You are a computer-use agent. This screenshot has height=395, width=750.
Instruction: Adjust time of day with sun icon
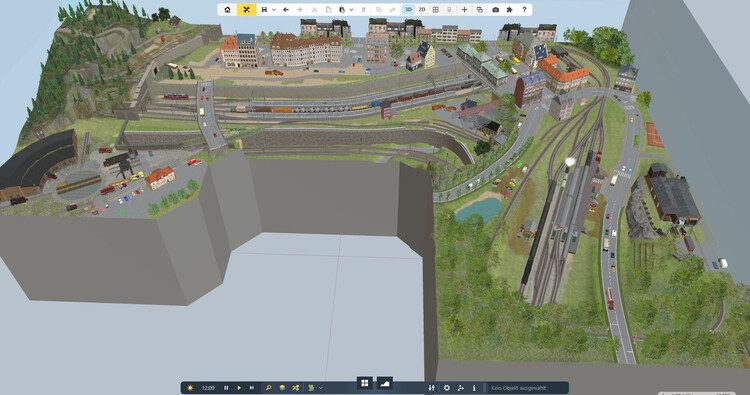(190, 388)
